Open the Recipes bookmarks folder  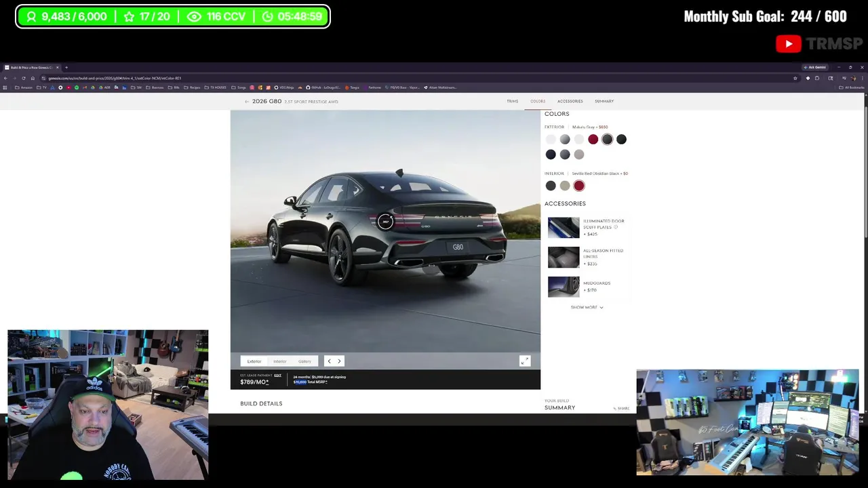click(x=191, y=87)
